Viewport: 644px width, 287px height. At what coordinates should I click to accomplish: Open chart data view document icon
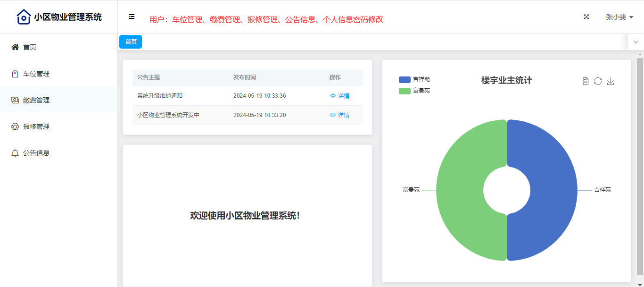click(586, 81)
